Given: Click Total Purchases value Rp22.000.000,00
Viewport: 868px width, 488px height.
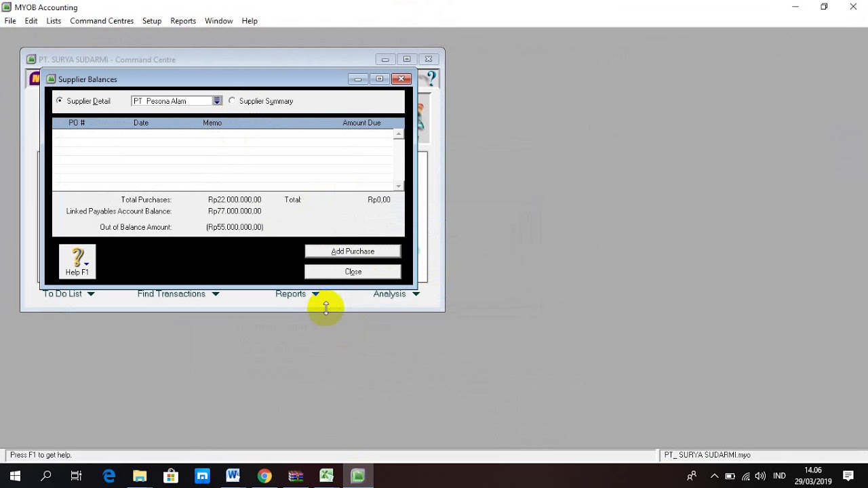Looking at the screenshot, I should click(235, 200).
